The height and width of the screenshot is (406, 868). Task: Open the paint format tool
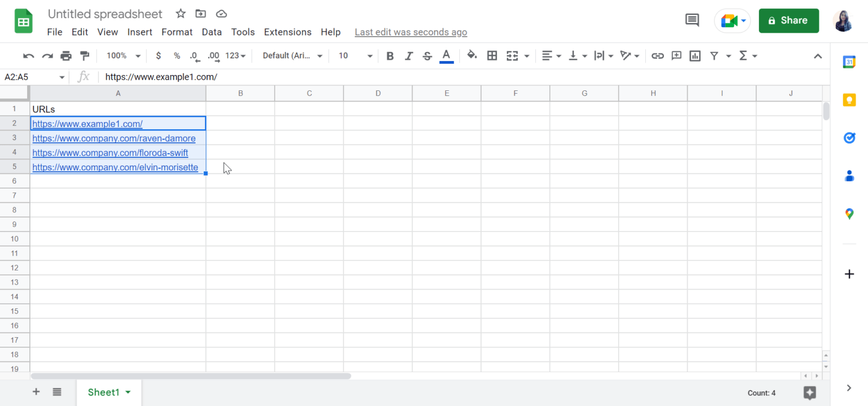click(x=84, y=55)
